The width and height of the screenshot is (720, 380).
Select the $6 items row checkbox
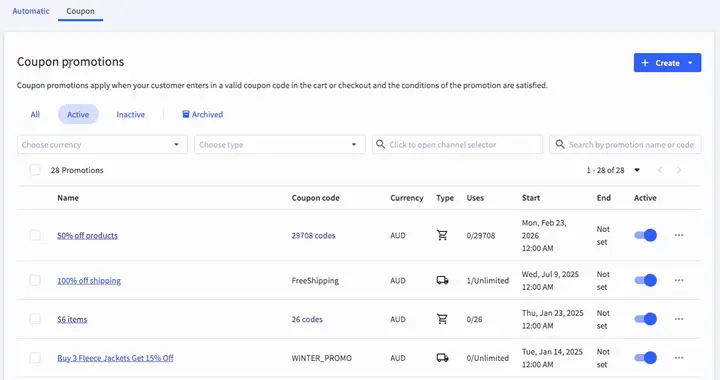click(35, 319)
